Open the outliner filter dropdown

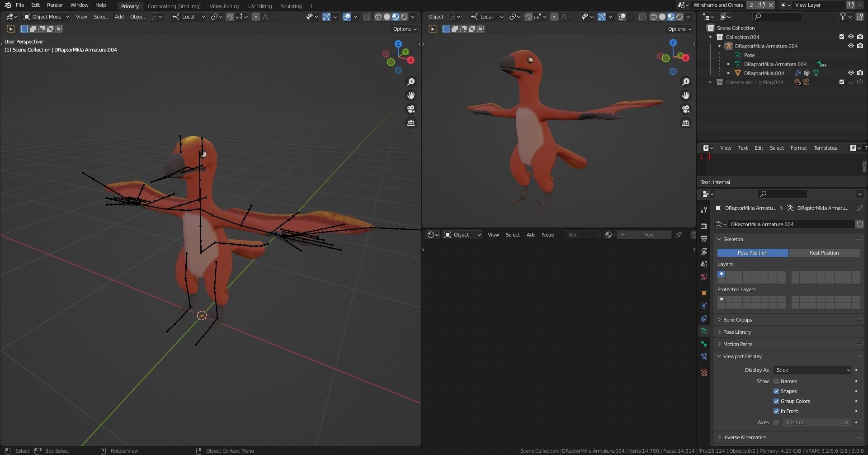click(845, 17)
